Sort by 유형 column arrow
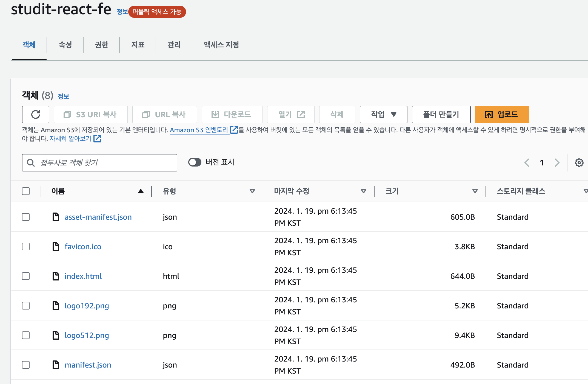 pyautogui.click(x=252, y=191)
